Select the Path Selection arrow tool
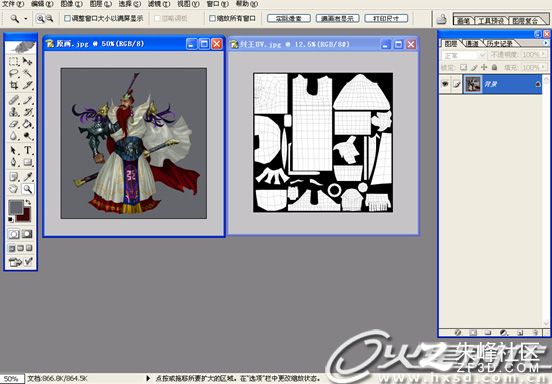The image size is (552, 384). (x=13, y=150)
